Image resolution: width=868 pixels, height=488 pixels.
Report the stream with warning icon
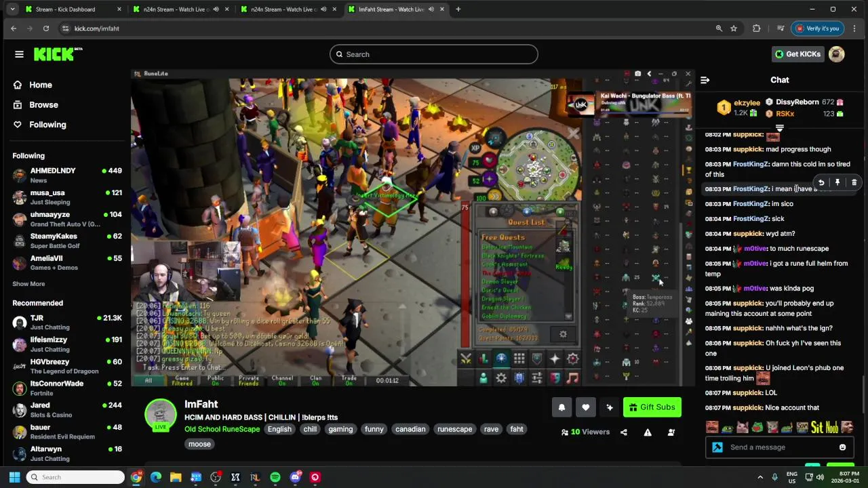pyautogui.click(x=648, y=432)
